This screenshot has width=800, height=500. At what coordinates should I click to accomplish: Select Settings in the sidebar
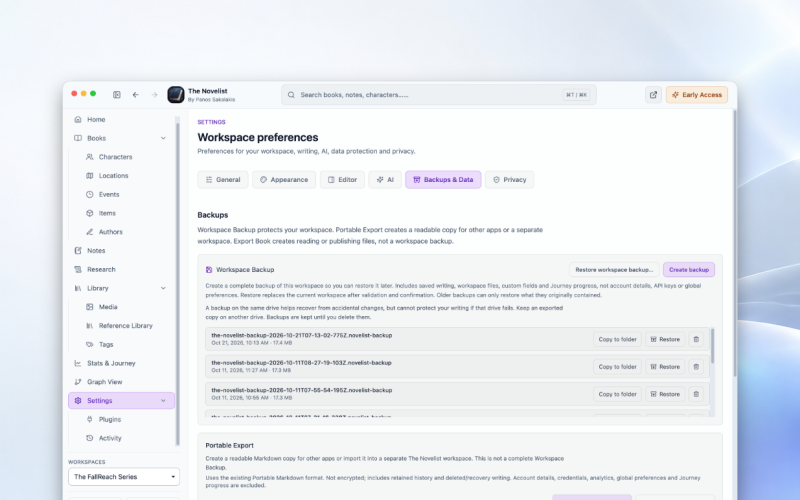coord(121,401)
